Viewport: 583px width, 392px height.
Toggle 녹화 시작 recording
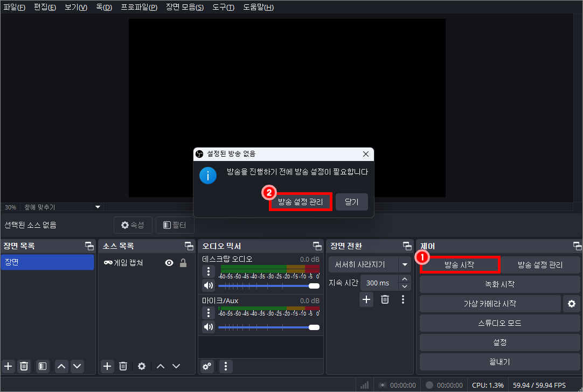(499, 284)
